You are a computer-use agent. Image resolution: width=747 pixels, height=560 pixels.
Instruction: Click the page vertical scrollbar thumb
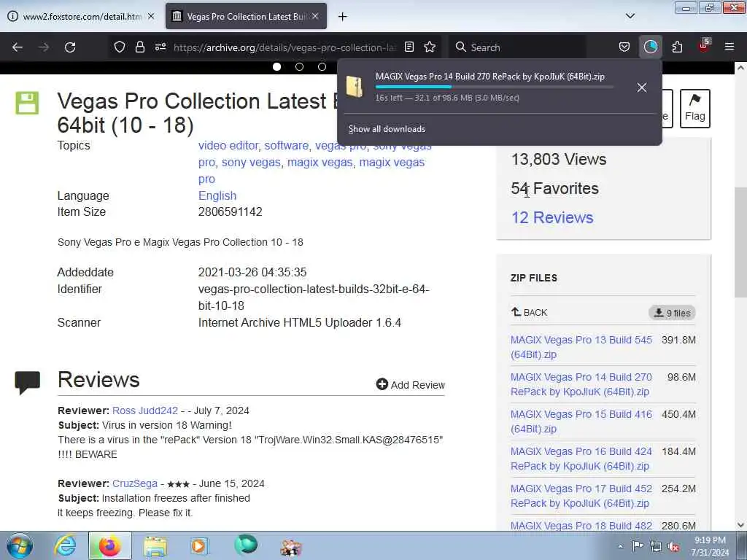[x=740, y=242]
